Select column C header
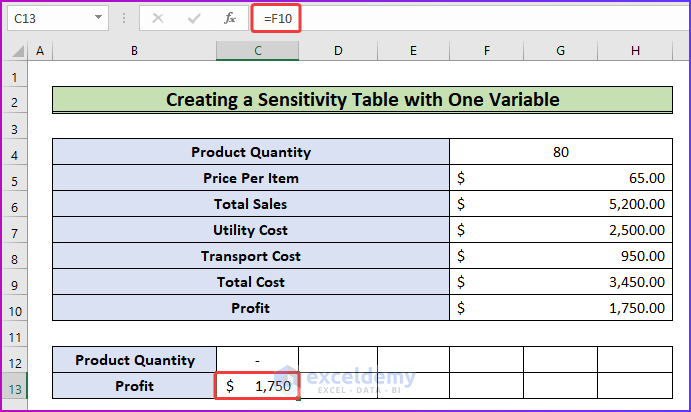 coord(257,50)
